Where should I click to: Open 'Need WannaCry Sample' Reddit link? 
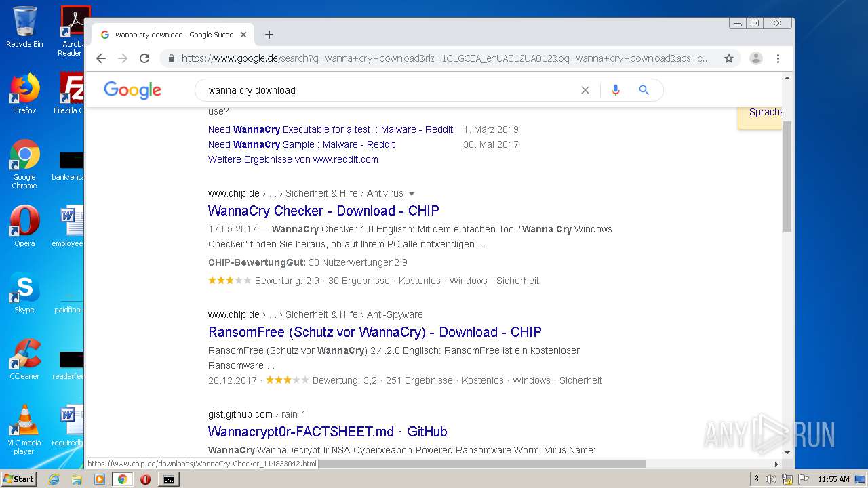click(301, 144)
